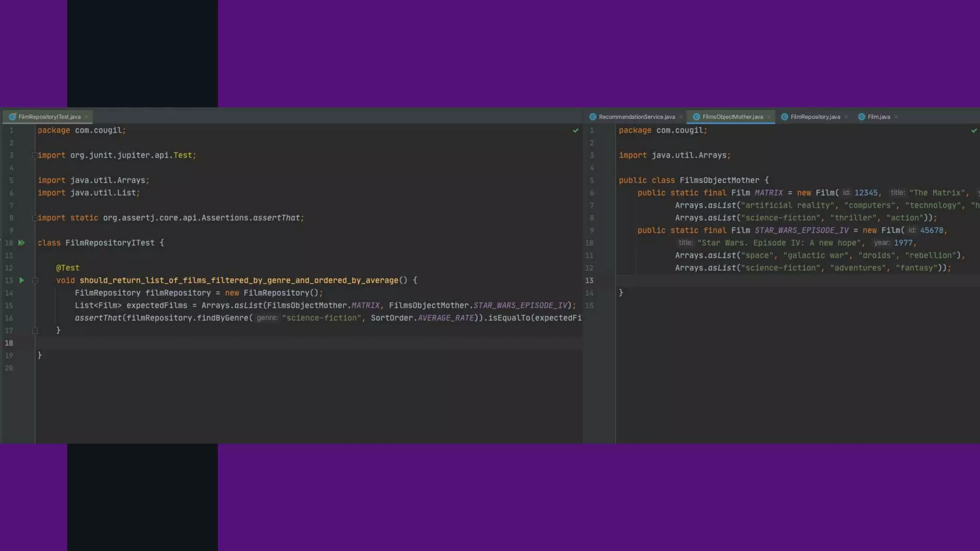
Task: Collapse test method fold marker at line 13
Action: [35, 281]
